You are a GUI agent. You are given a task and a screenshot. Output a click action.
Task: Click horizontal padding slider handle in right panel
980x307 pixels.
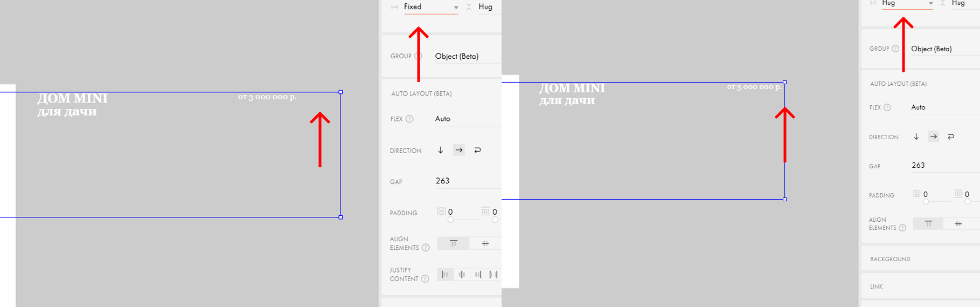[x=926, y=202]
